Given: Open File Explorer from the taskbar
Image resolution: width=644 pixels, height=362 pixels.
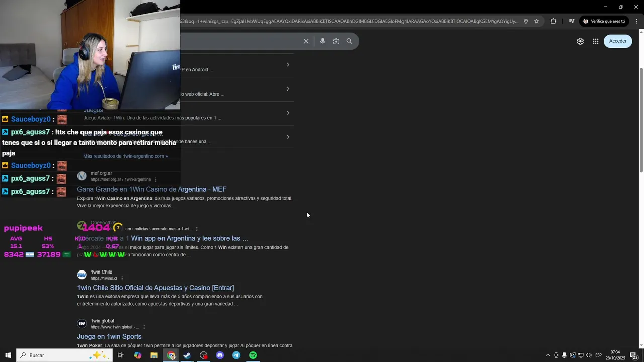Looking at the screenshot, I should 154,355.
